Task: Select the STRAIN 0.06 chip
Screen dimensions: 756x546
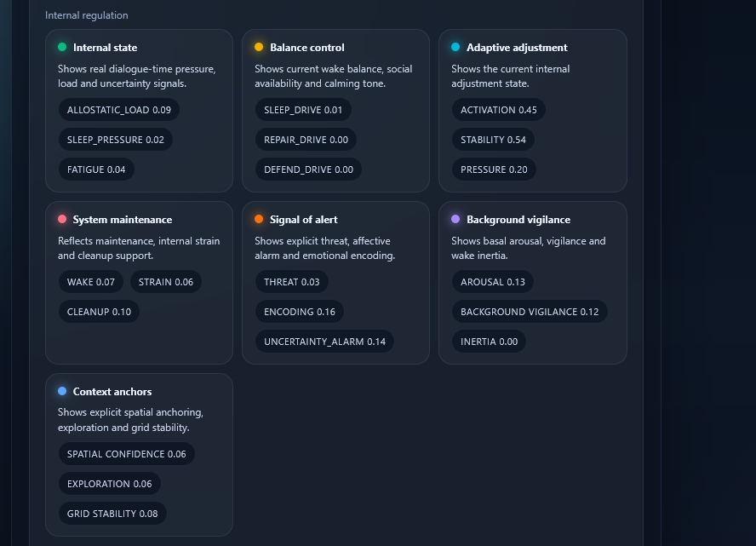Action: (166, 282)
